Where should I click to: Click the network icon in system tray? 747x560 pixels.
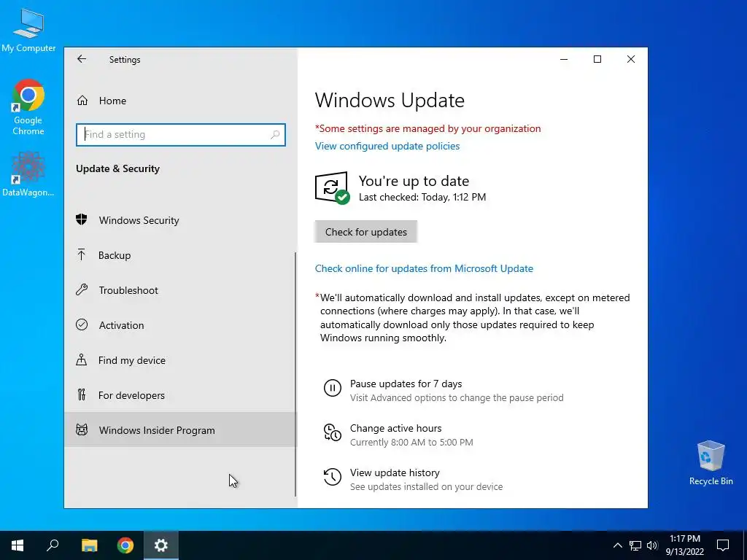pos(635,545)
